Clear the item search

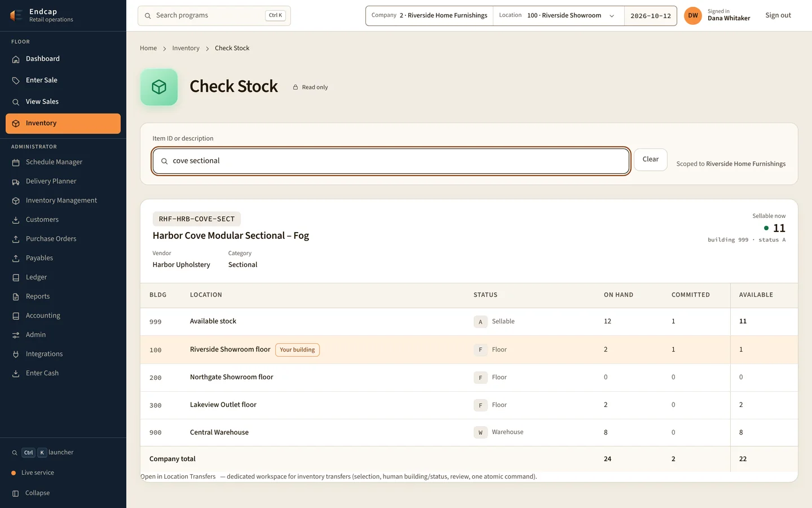pyautogui.click(x=651, y=160)
